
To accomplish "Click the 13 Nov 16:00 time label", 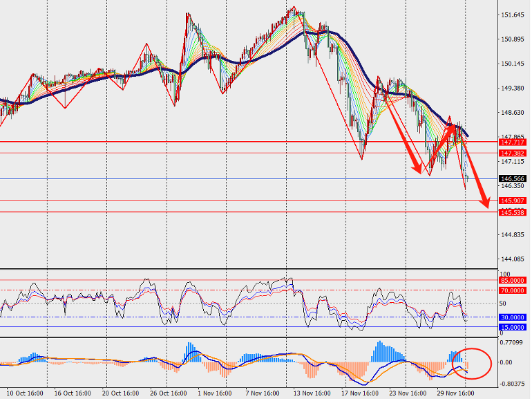I will pyautogui.click(x=312, y=393).
